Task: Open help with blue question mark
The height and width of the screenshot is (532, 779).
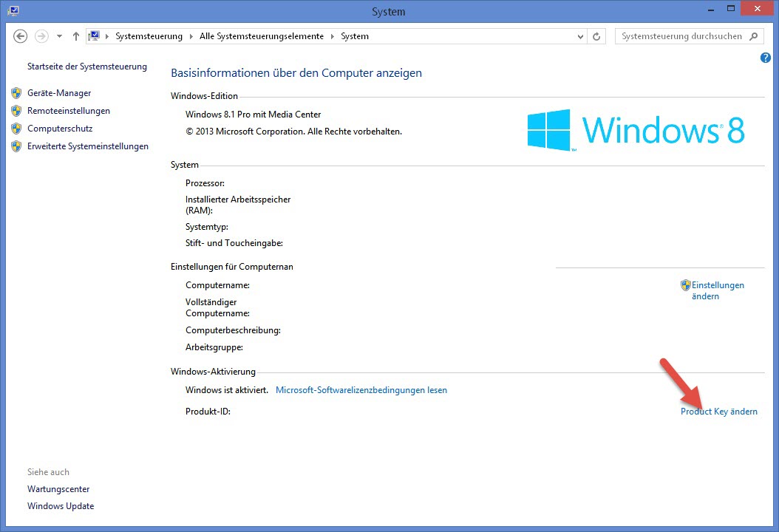Action: tap(766, 58)
